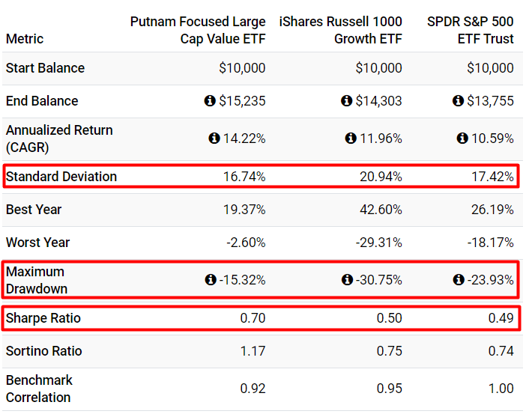
Task: Click the Maximum Drawdown row label
Action: [x=37, y=280]
